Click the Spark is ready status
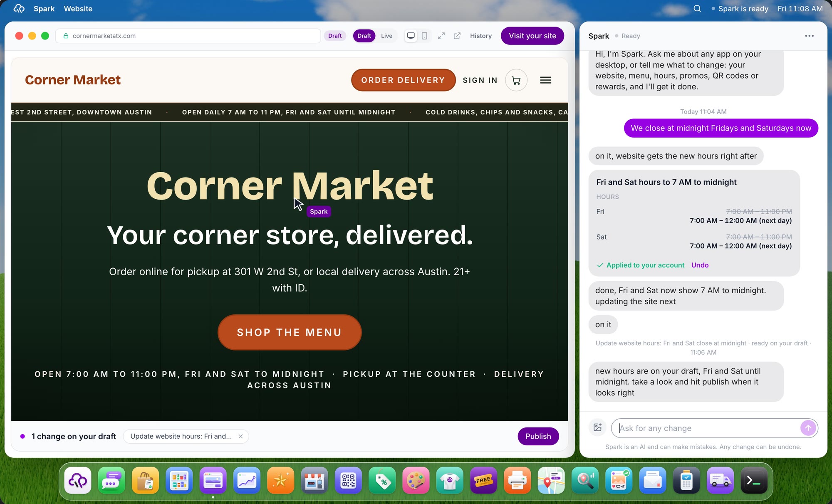832x504 pixels. 740,9
